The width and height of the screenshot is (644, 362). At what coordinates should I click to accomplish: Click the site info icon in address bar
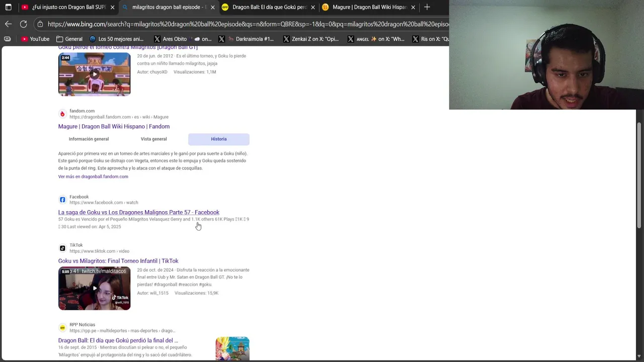click(x=40, y=24)
